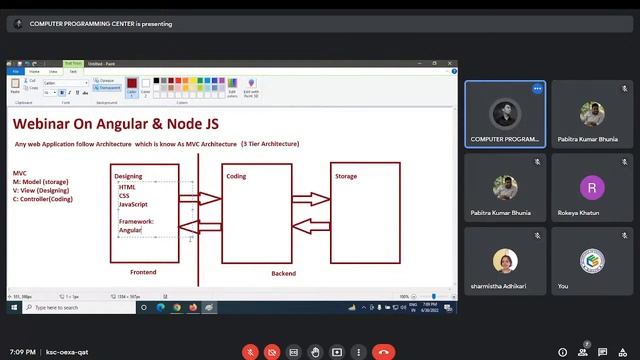Screen dimensions: 640x360
Task: Expand the system tray hidden icons chevron
Action: click(x=363, y=307)
